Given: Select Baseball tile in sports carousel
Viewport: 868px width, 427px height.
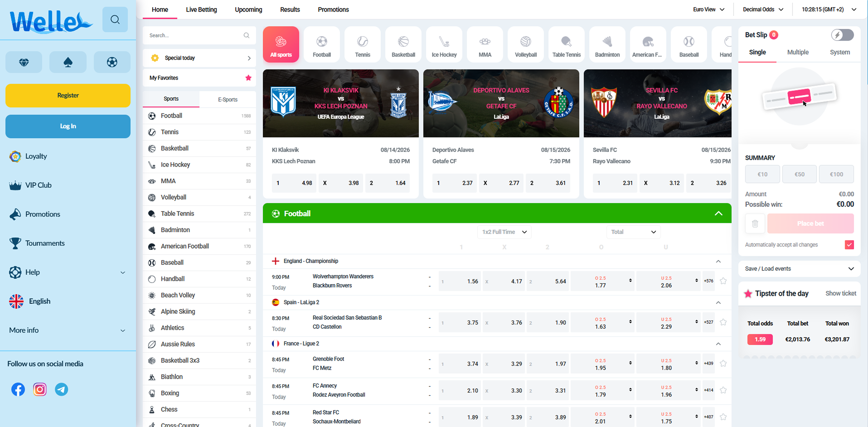Looking at the screenshot, I should [x=689, y=44].
